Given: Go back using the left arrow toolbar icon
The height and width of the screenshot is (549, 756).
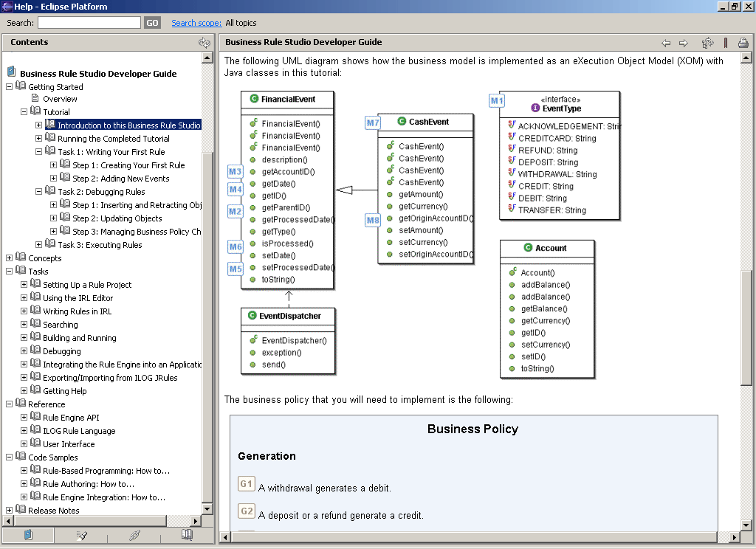Looking at the screenshot, I should pos(666,44).
